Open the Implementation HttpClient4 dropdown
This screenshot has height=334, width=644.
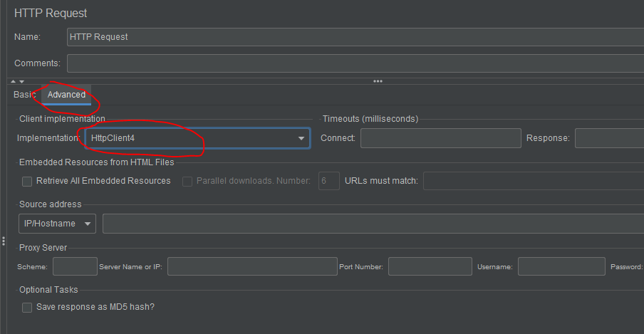(x=197, y=138)
